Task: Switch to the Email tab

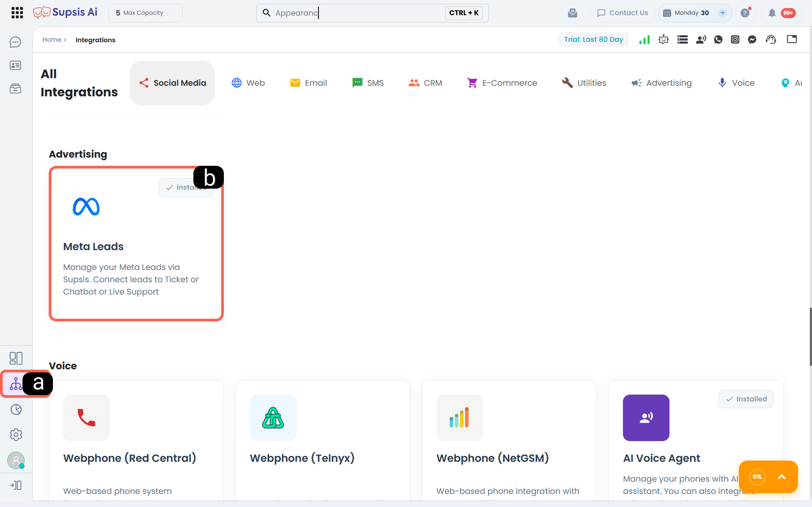Action: point(308,83)
